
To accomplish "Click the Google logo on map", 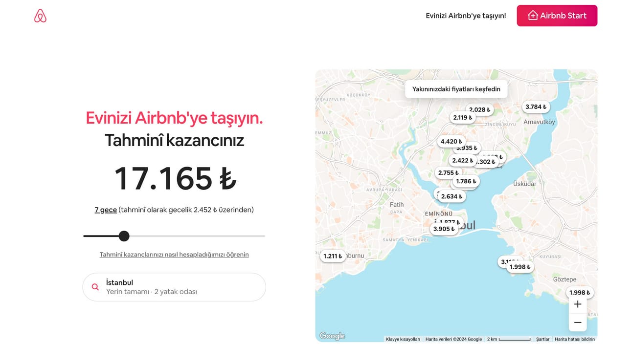I will [x=332, y=336].
